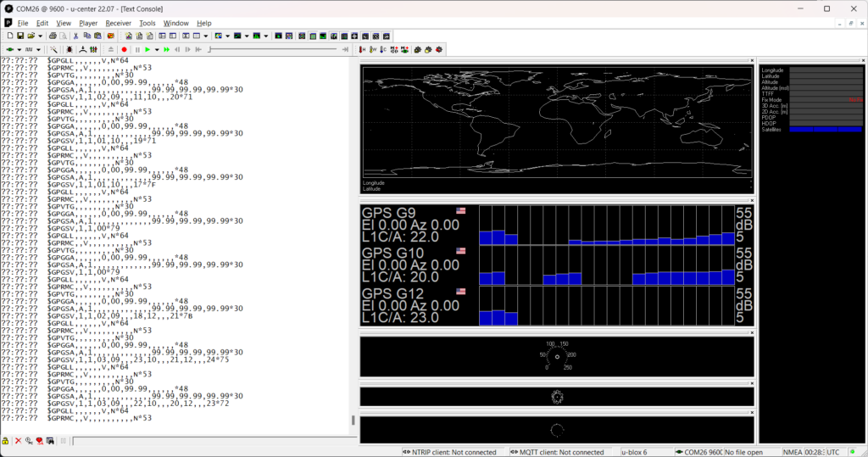
Task: Click the Eject button in player toolbar
Action: (111, 50)
